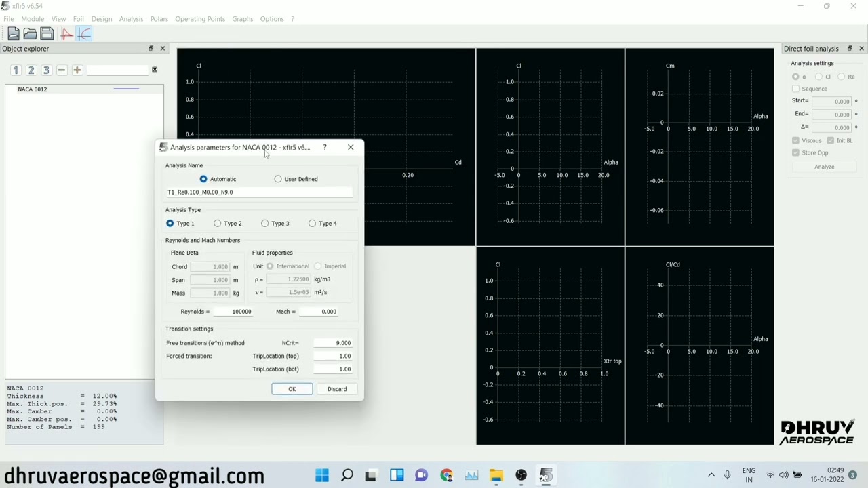The width and height of the screenshot is (868, 488).
Task: Select Imperial unit option
Action: point(330,266)
